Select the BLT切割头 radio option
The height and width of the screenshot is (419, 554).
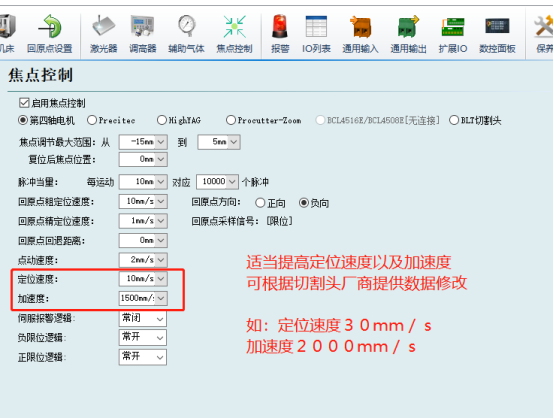[x=454, y=120]
